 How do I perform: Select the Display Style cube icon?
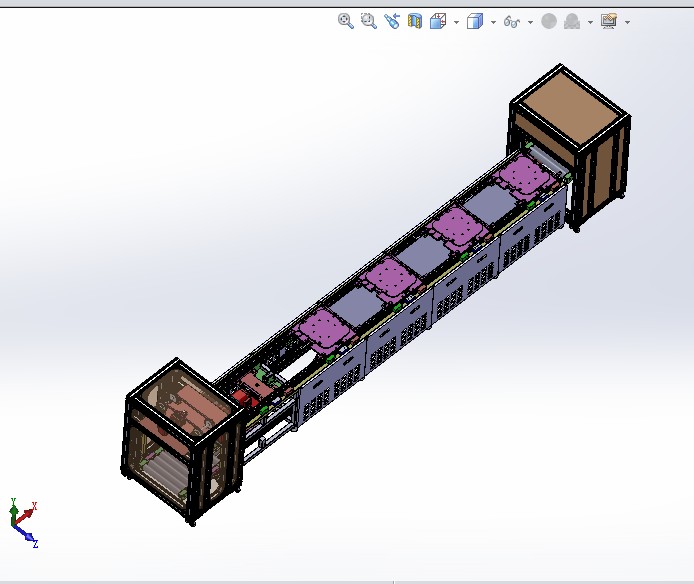click(475, 21)
